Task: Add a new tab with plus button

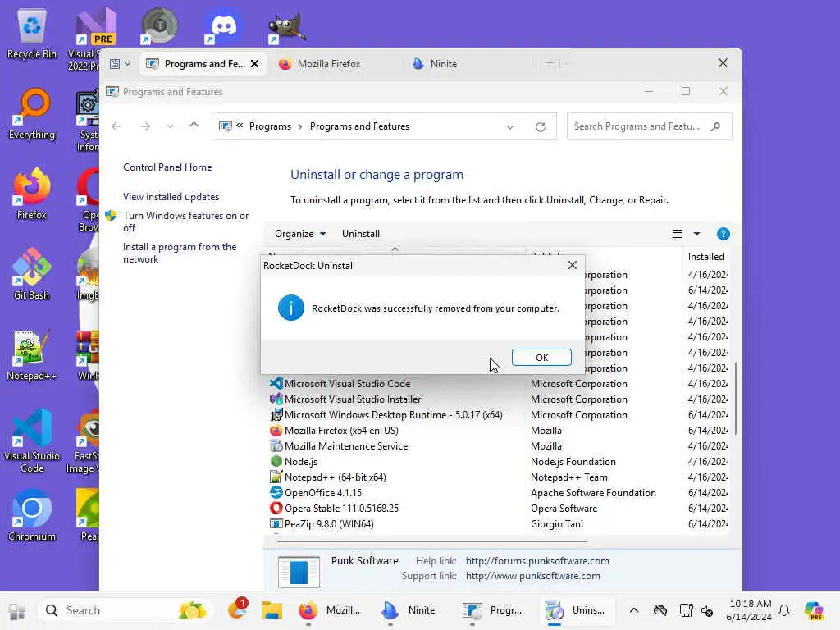Action: pos(550,63)
